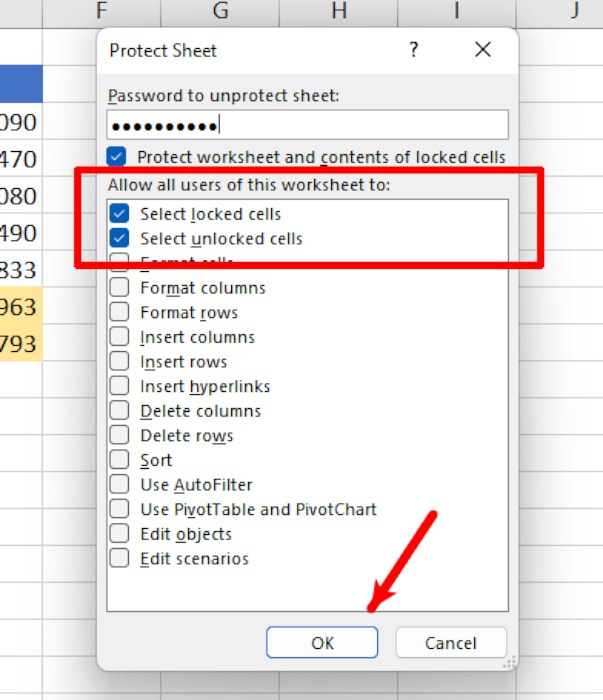The width and height of the screenshot is (603, 700).
Task: Click the cell ending in 080
Action: (x=21, y=195)
